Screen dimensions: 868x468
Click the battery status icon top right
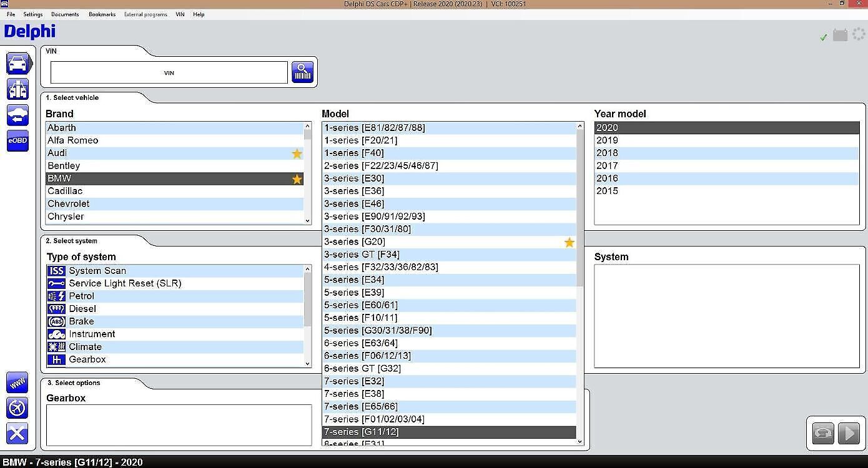pos(841,36)
